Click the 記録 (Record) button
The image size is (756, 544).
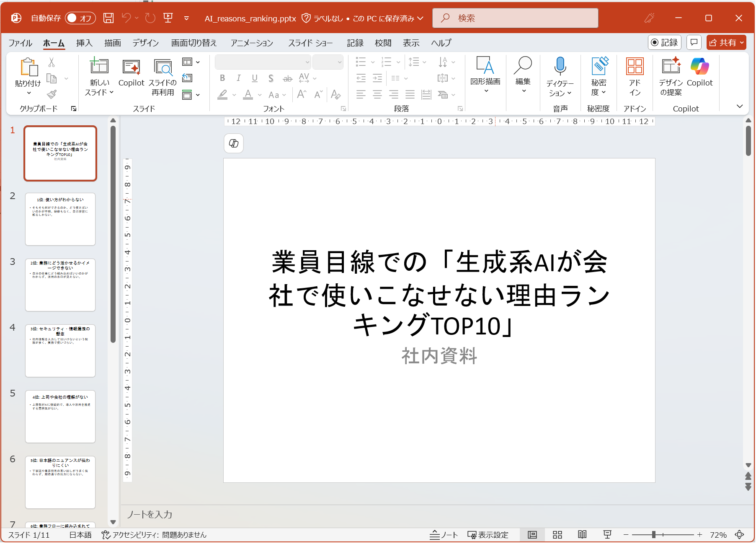coord(664,42)
